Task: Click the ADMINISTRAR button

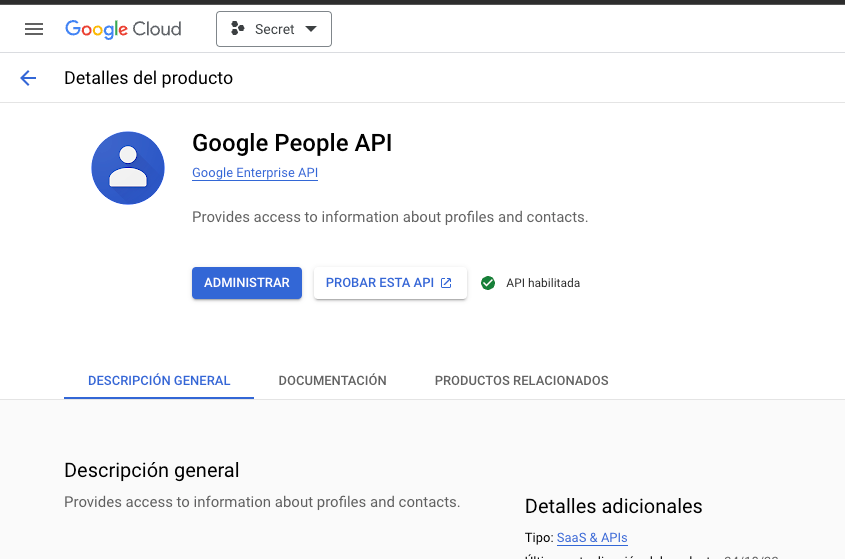Action: click(x=247, y=282)
